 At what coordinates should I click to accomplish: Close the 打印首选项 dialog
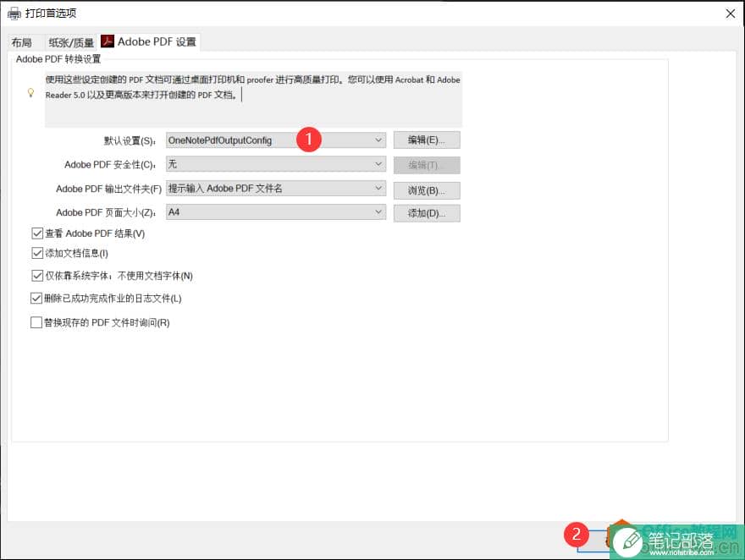pyautogui.click(x=731, y=14)
